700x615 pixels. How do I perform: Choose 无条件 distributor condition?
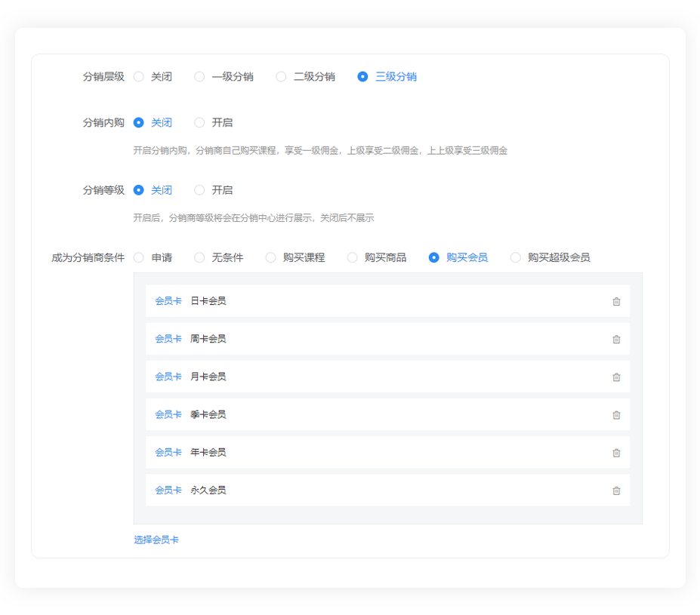(199, 257)
